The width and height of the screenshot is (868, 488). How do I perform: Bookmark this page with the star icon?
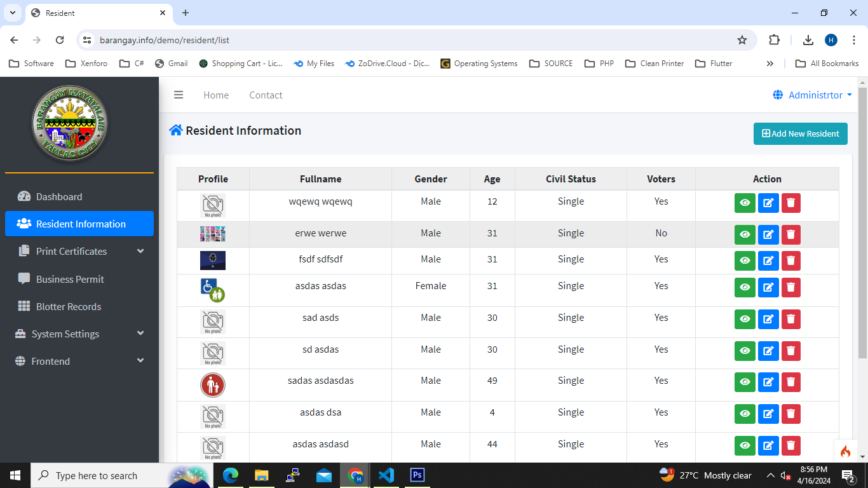tap(742, 40)
